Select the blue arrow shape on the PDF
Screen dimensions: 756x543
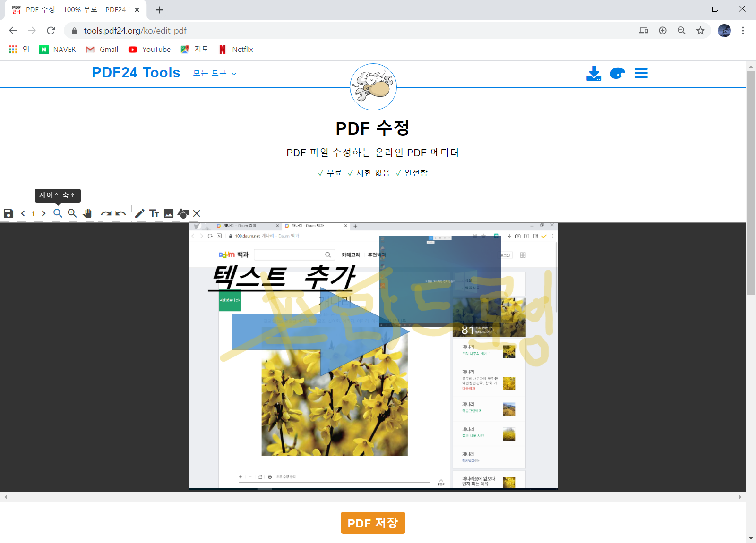pyautogui.click(x=320, y=332)
